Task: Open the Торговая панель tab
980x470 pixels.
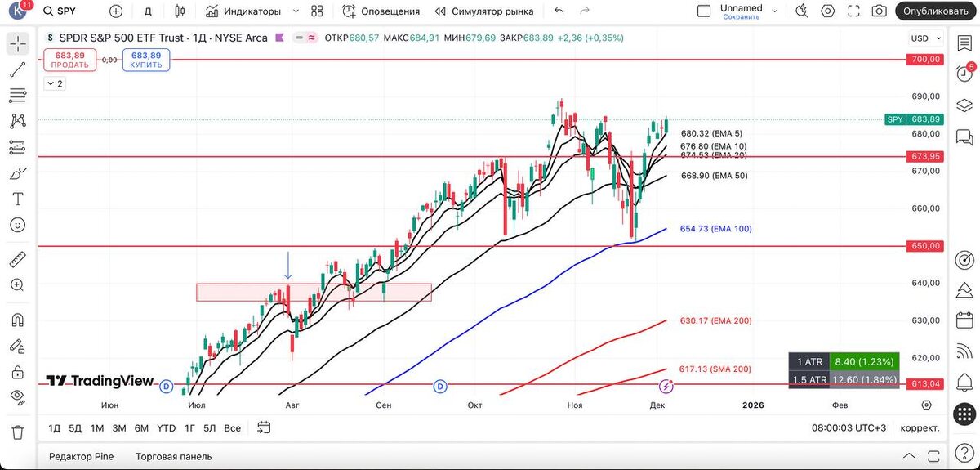Action: pos(173,456)
